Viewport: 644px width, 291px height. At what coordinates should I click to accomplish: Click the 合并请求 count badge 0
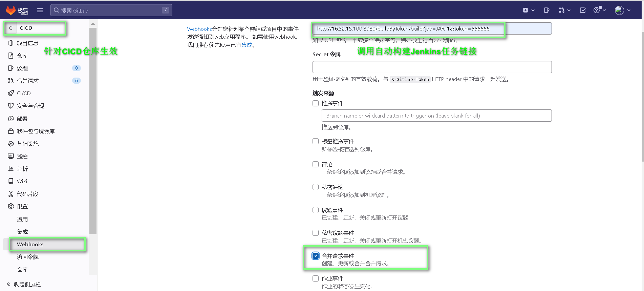[77, 81]
